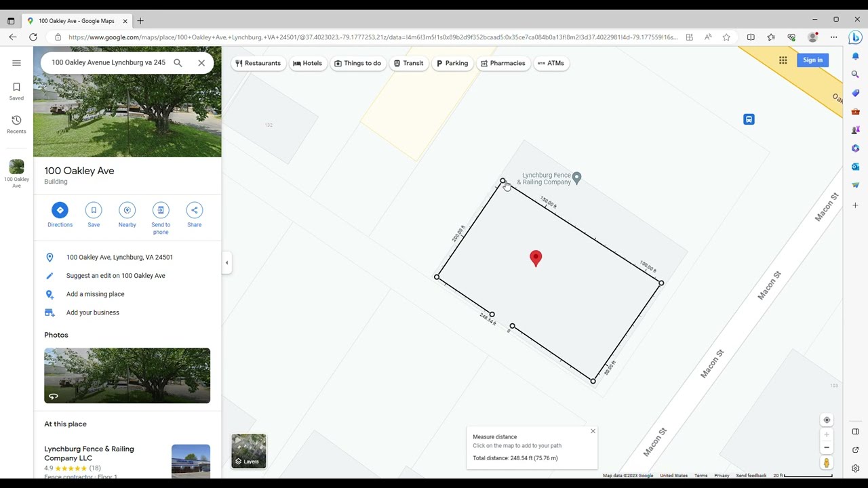
Task: Open the 100 Oakley Ave recent thumbnail in sidebar
Action: click(x=16, y=174)
